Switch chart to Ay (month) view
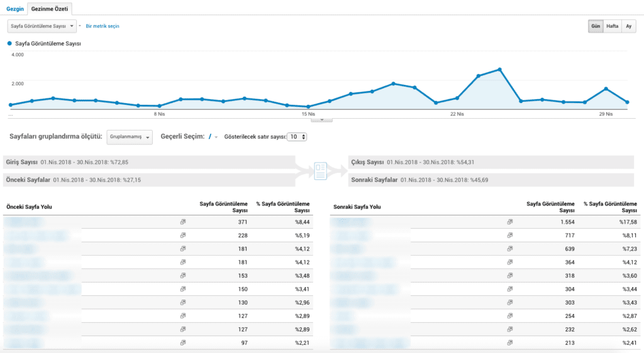This screenshot has width=644, height=353. (628, 26)
